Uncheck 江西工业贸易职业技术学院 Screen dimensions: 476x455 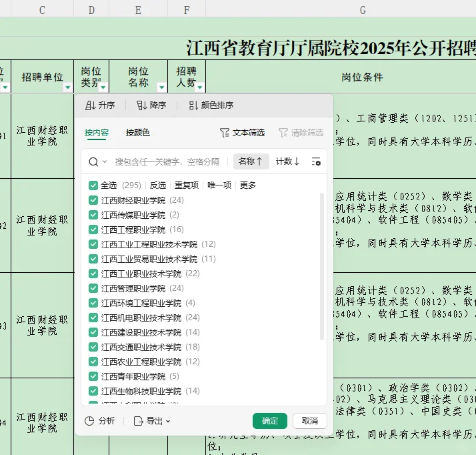(x=93, y=259)
